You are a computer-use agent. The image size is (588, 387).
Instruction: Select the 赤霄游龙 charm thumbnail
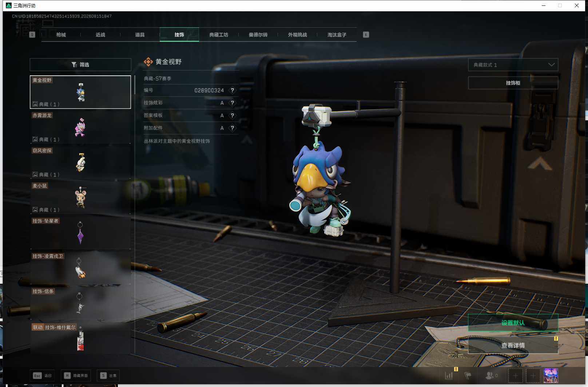(80, 127)
